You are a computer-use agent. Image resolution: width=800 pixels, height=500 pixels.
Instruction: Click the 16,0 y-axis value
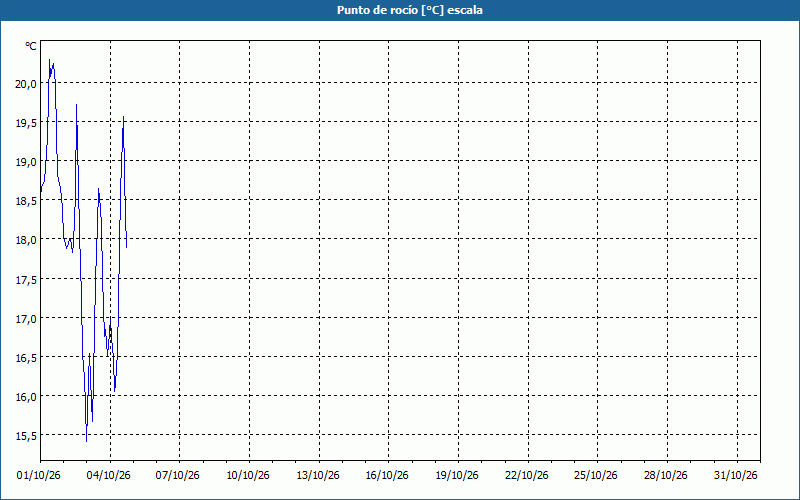[x=26, y=396]
